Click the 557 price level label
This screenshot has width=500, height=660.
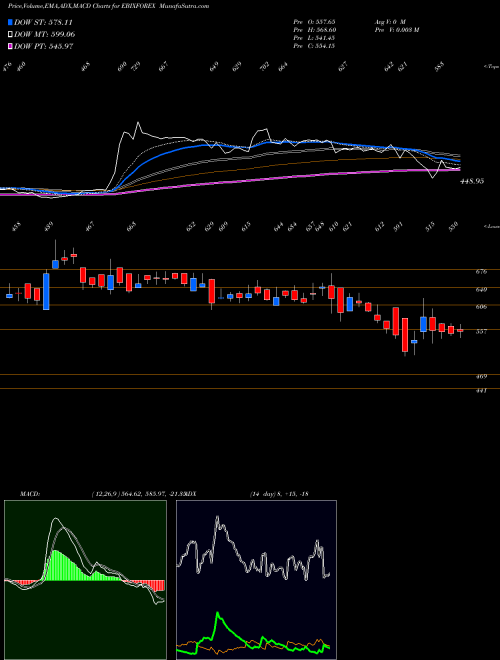click(x=481, y=331)
